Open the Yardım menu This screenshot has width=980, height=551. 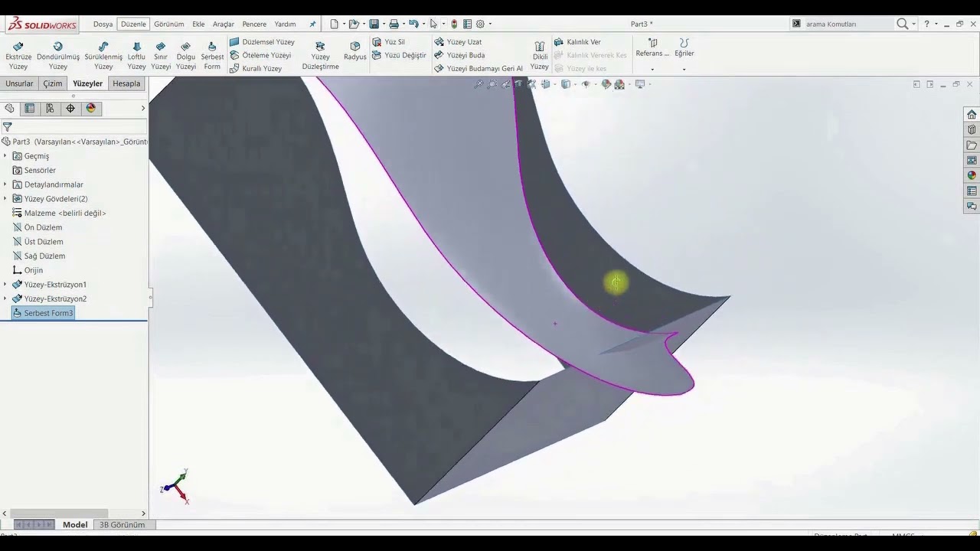point(285,24)
